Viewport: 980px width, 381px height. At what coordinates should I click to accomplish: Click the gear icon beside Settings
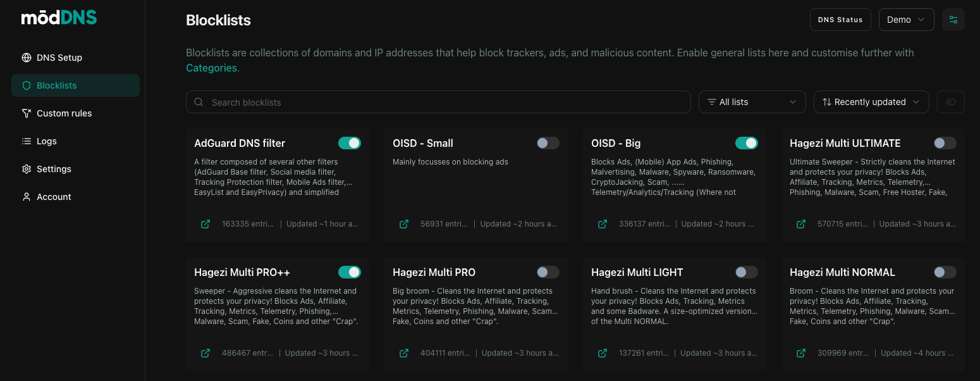pos(27,169)
